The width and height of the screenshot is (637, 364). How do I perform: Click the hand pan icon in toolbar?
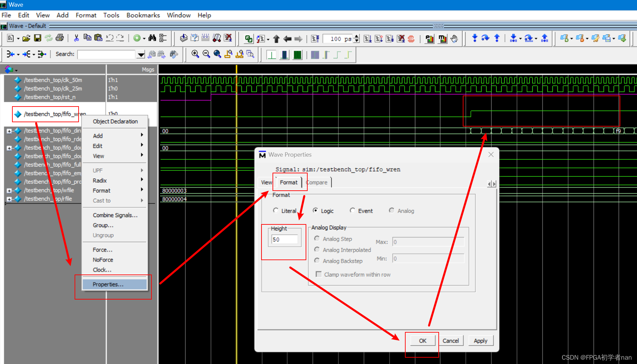tap(454, 39)
